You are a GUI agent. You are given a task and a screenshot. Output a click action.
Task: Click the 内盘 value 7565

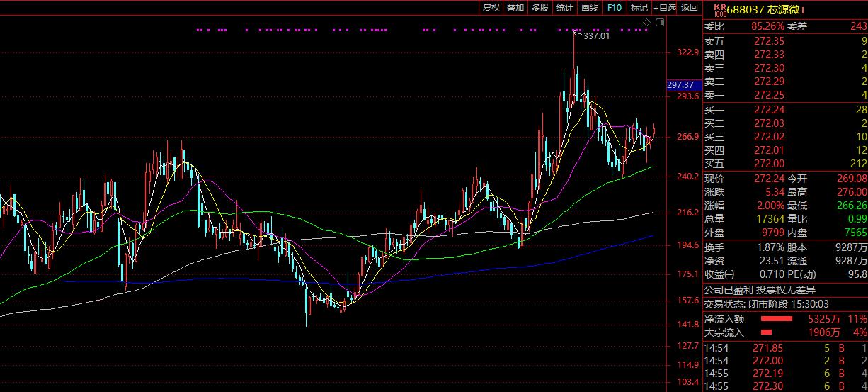click(855, 233)
